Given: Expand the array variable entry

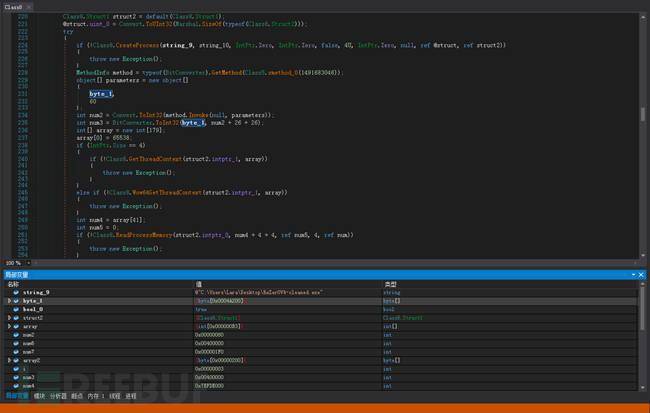Looking at the screenshot, I should [8, 326].
